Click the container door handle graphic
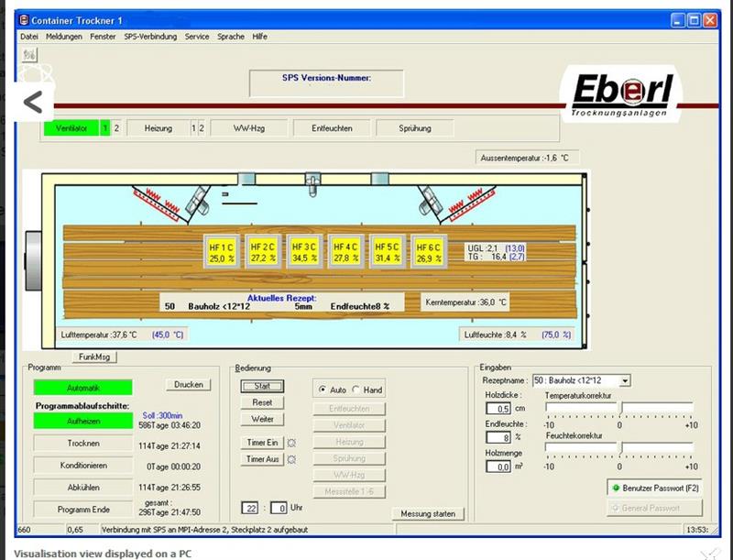Image resolution: width=733 pixels, height=560 pixels. coord(33,261)
